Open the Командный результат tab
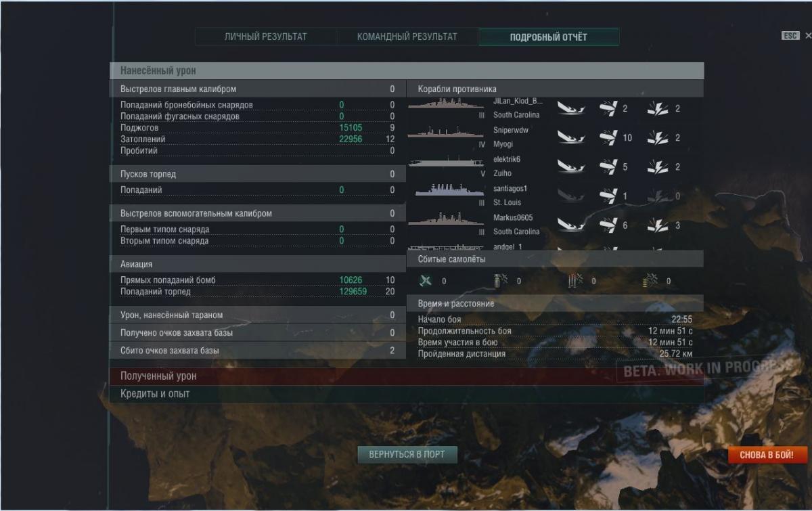 tap(407, 37)
